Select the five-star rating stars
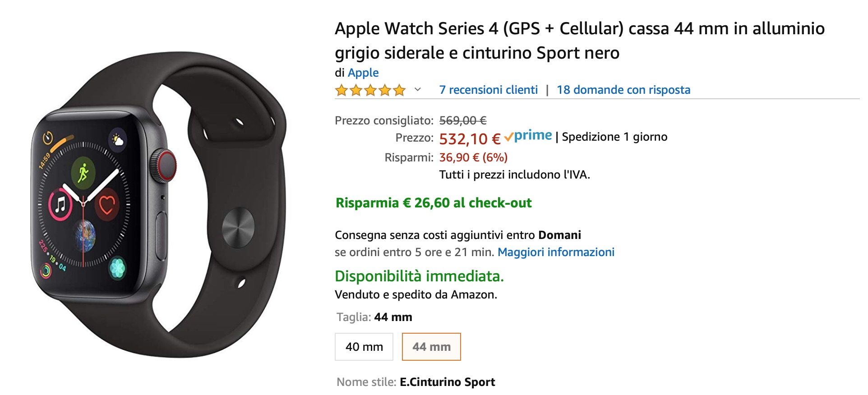868x395 pixels. (x=369, y=90)
